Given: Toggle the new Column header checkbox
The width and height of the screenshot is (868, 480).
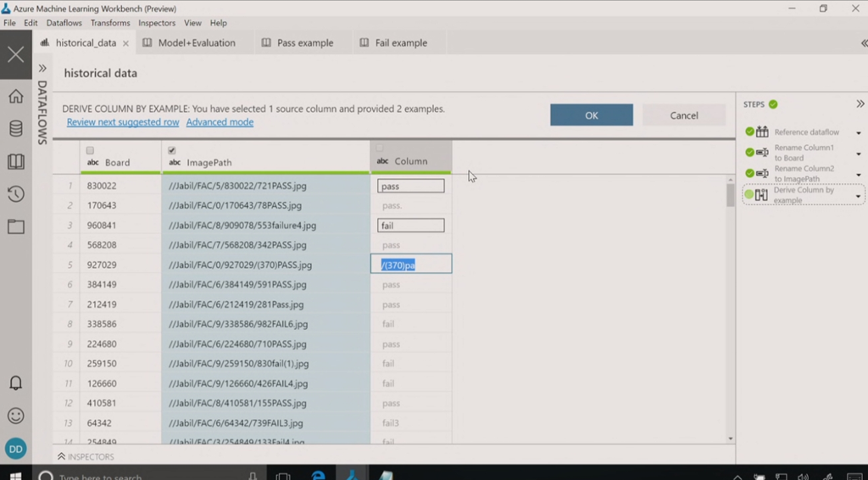Looking at the screenshot, I should (380, 148).
